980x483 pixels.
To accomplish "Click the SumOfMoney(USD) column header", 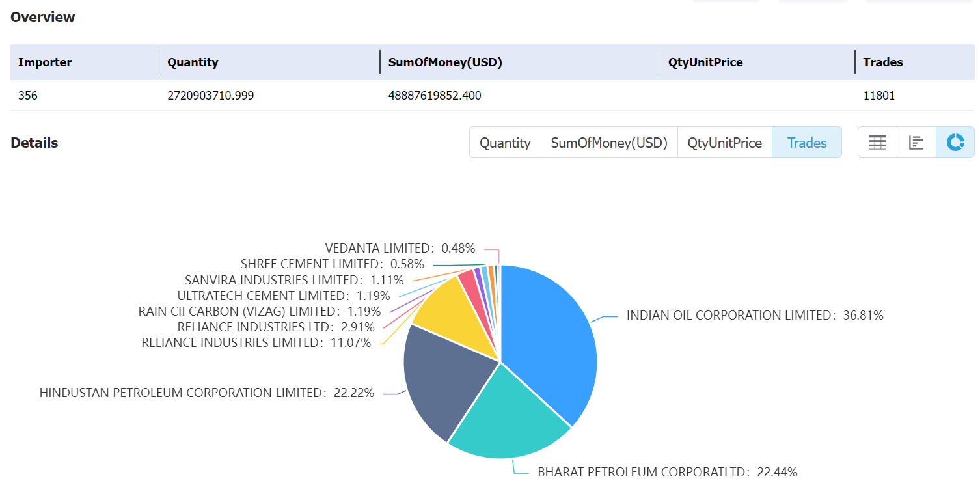I will point(445,62).
